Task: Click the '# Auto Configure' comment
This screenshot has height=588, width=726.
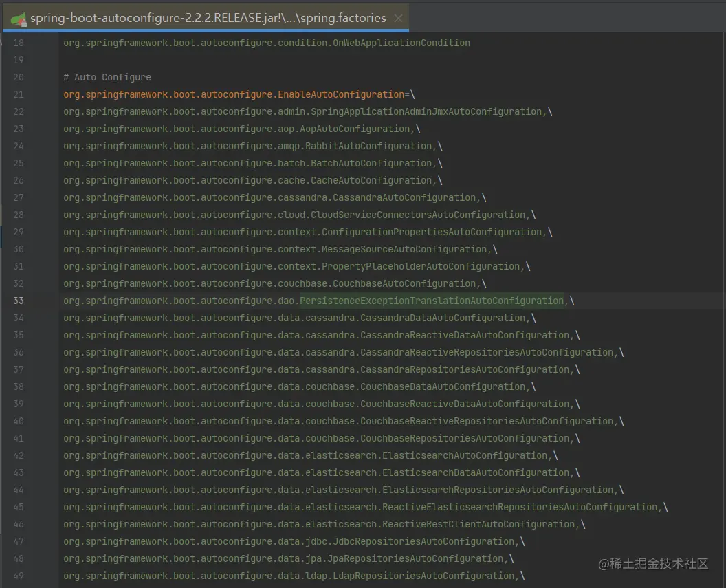Action: pyautogui.click(x=107, y=77)
